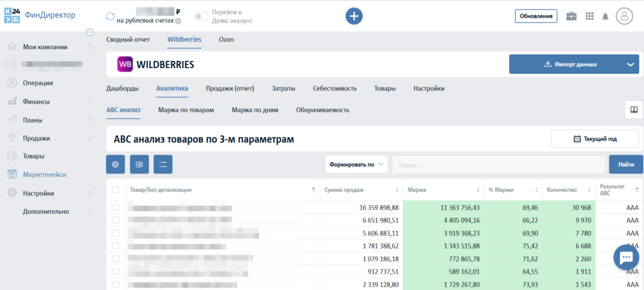This screenshot has width=644, height=290.
Task: Open the briefcase icon in header
Action: (x=571, y=16)
